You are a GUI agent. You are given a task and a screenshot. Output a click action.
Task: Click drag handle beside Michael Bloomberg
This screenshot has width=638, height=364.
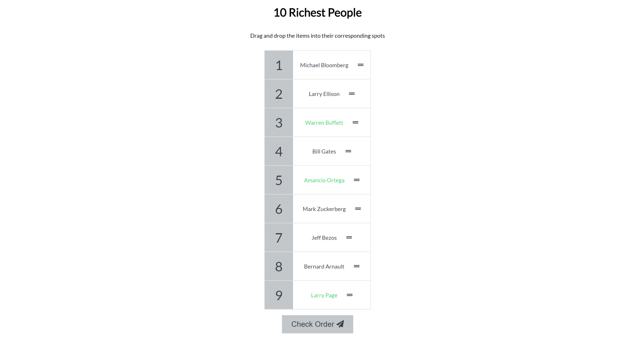[360, 65]
